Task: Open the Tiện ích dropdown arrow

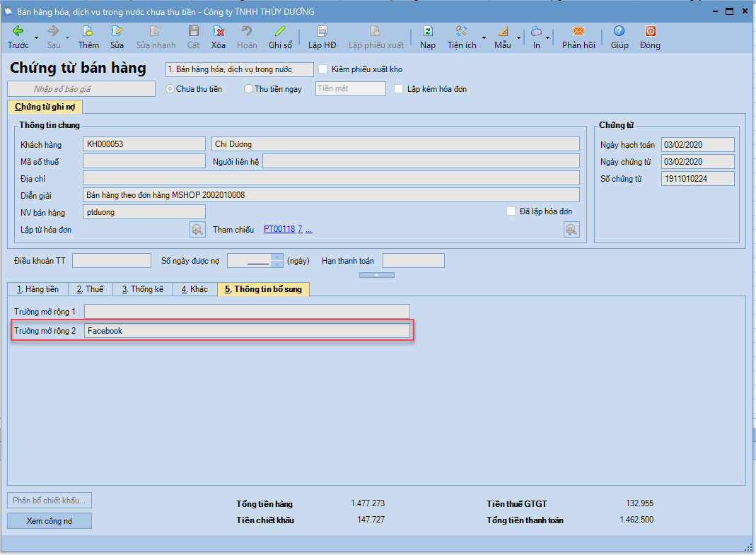Action: tap(484, 37)
